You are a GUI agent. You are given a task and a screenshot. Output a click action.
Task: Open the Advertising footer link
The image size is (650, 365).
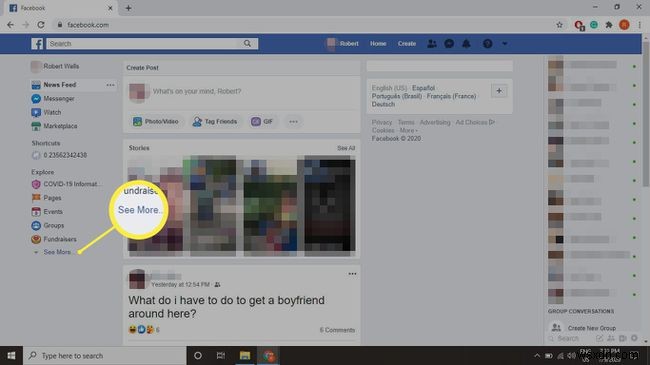click(435, 122)
